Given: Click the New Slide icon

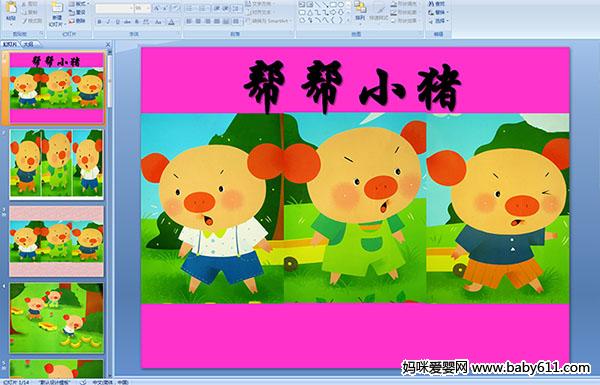Looking at the screenshot, I should click(57, 14).
